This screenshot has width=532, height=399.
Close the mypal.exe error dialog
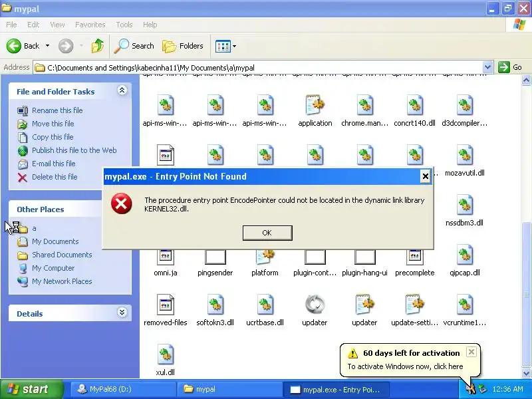pos(425,176)
